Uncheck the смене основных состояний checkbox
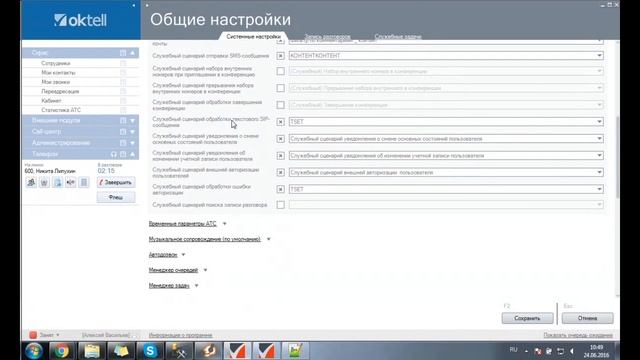Screen dimensions: 640x360 280,139
